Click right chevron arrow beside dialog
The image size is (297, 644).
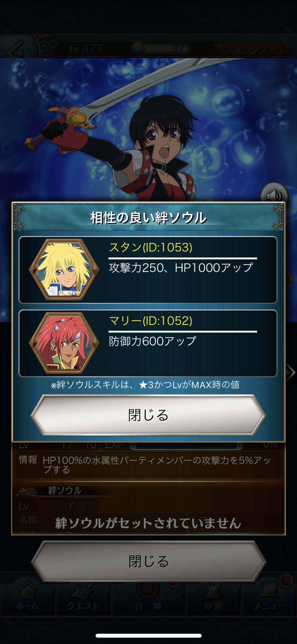290,372
